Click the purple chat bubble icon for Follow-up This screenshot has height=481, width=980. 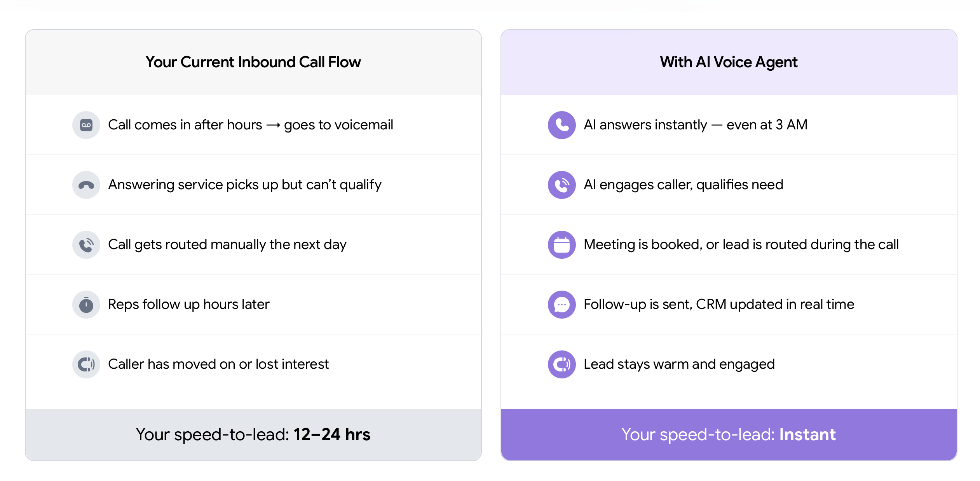(561, 305)
